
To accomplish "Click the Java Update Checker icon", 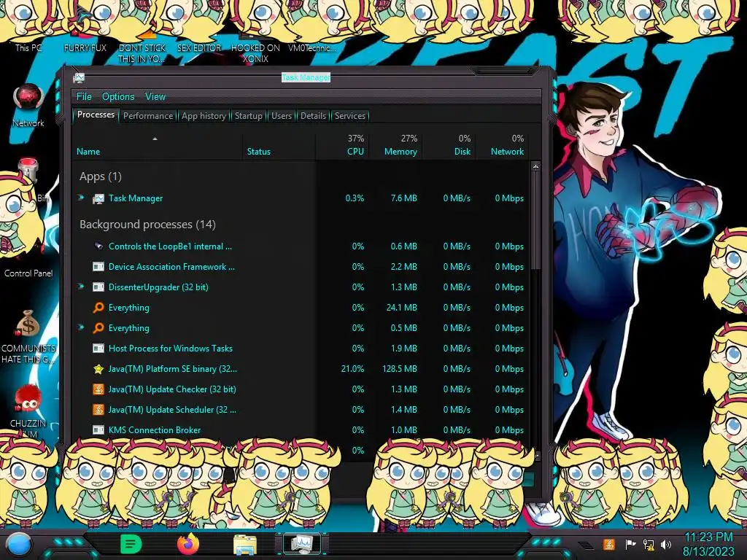I will coord(98,389).
